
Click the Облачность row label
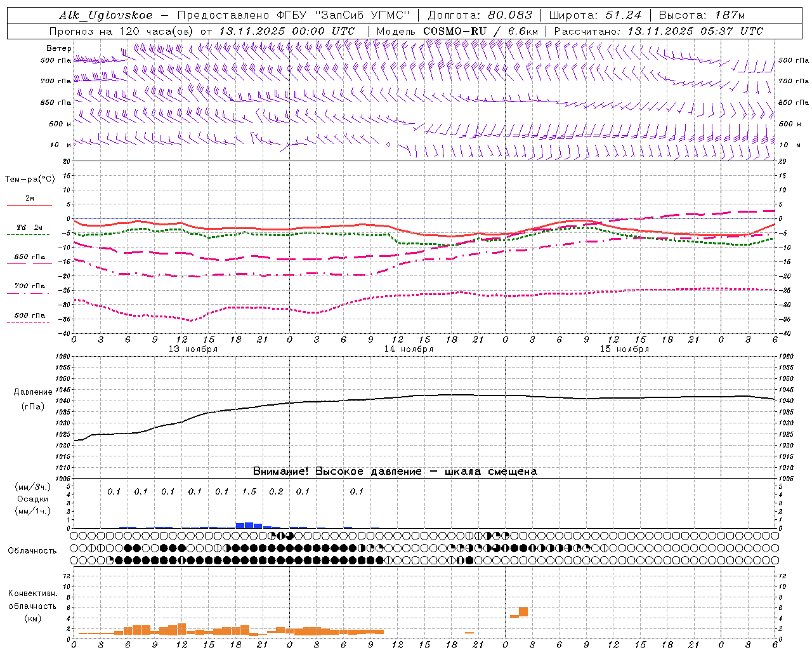(32, 551)
